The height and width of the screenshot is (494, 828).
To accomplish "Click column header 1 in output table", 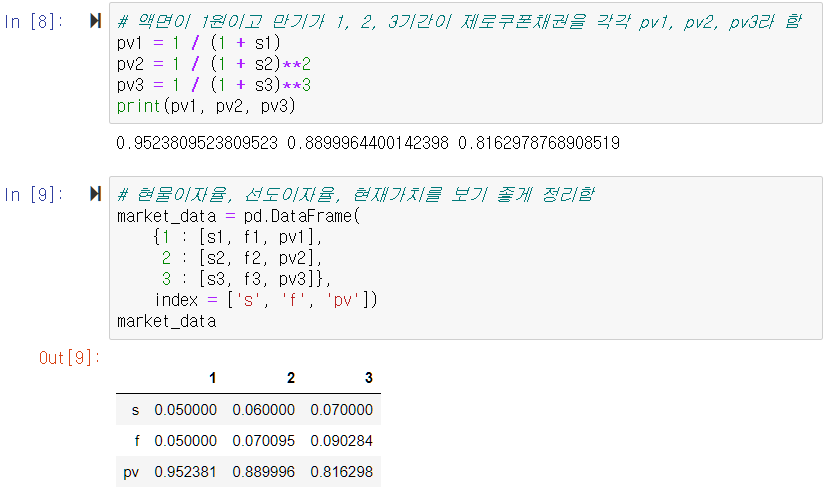I will 212,378.
